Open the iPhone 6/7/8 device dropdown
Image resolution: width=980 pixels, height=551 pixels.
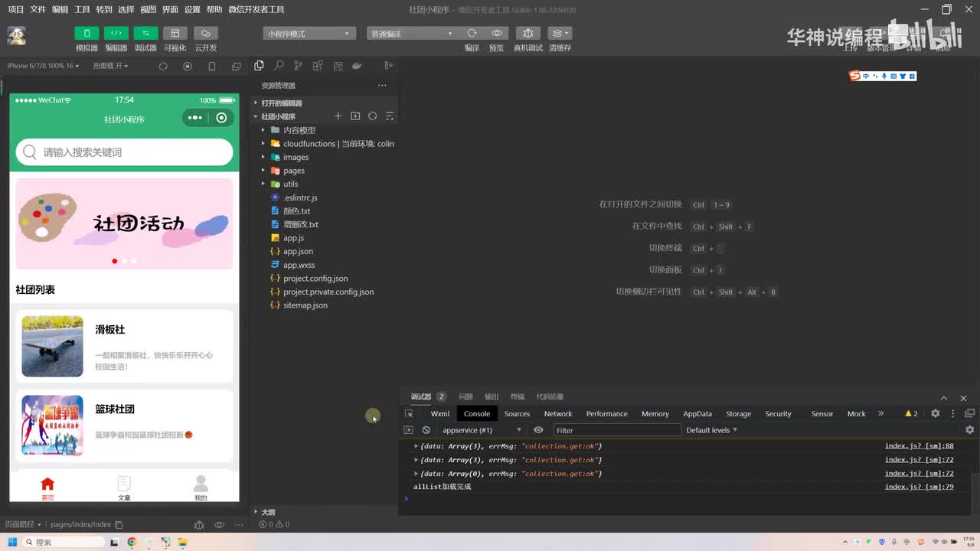coord(44,66)
